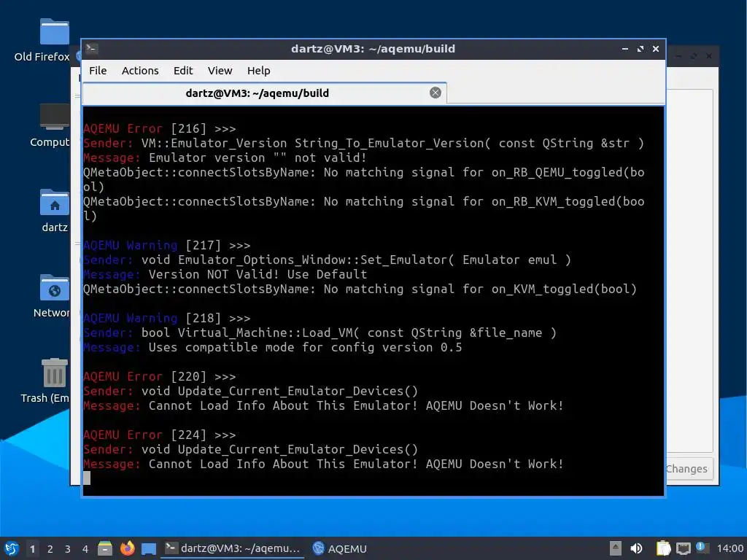Open the clipboard manager tray icon
The width and height of the screenshot is (747, 560).
(x=663, y=548)
